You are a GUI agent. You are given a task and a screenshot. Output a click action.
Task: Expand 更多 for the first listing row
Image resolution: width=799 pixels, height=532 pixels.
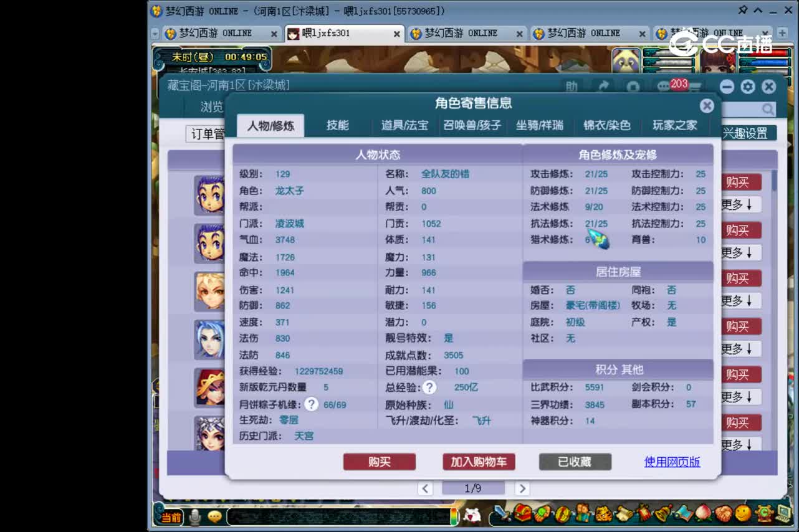[741, 204]
